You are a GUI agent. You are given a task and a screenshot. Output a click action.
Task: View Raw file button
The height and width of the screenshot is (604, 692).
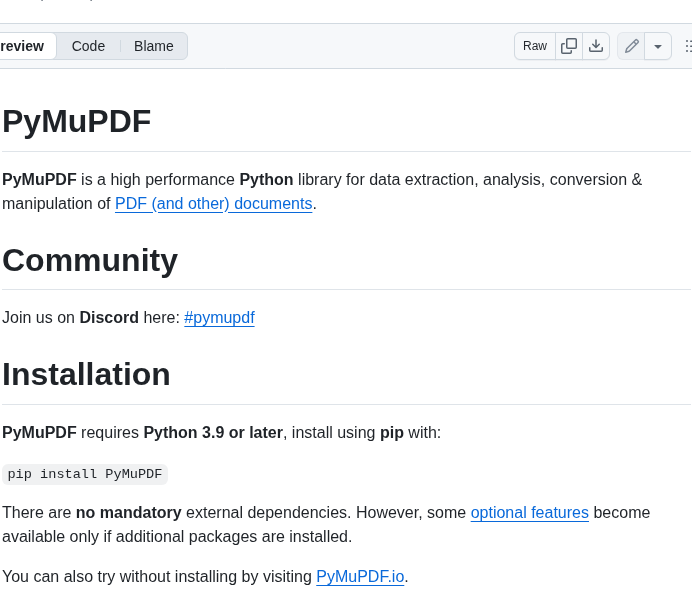coord(535,46)
